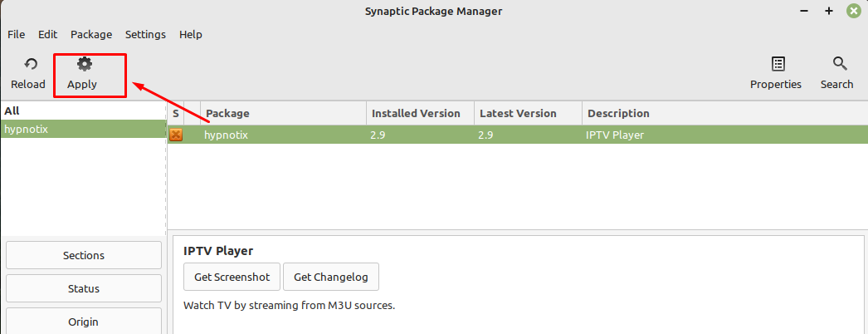
Task: Click IPTV Player description cell in row
Action: pos(615,135)
